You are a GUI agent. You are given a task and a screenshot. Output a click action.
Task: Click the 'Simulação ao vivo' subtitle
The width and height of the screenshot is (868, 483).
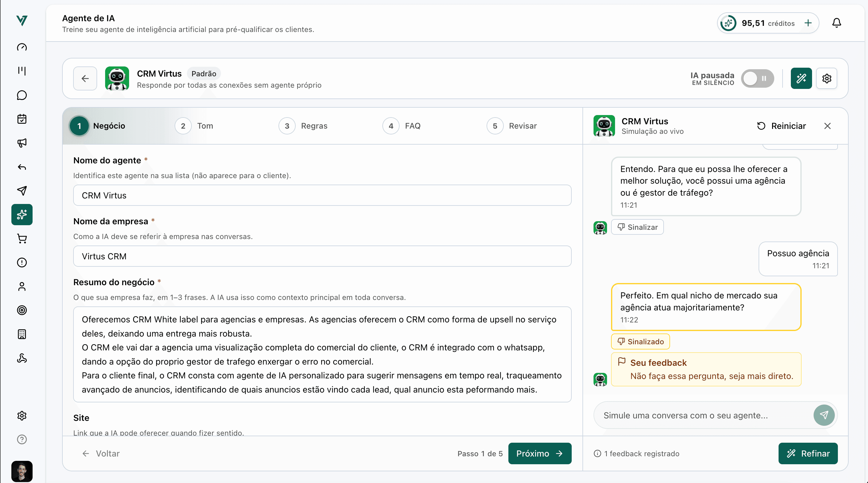coord(652,131)
